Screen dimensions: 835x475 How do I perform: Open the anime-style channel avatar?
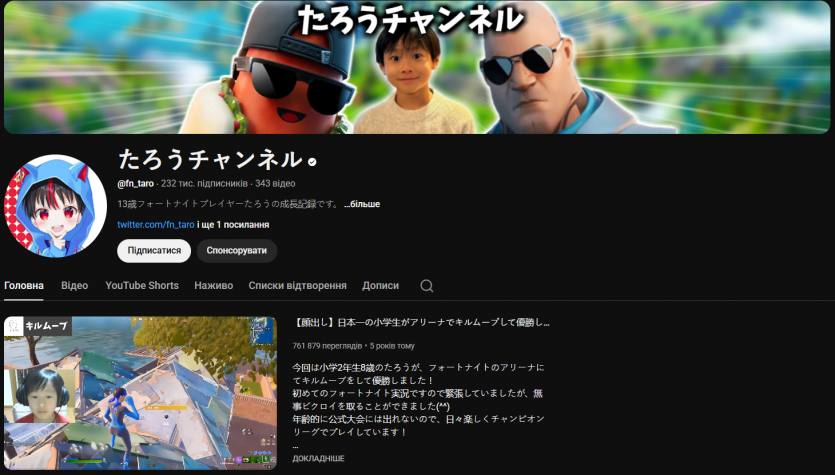[56, 205]
